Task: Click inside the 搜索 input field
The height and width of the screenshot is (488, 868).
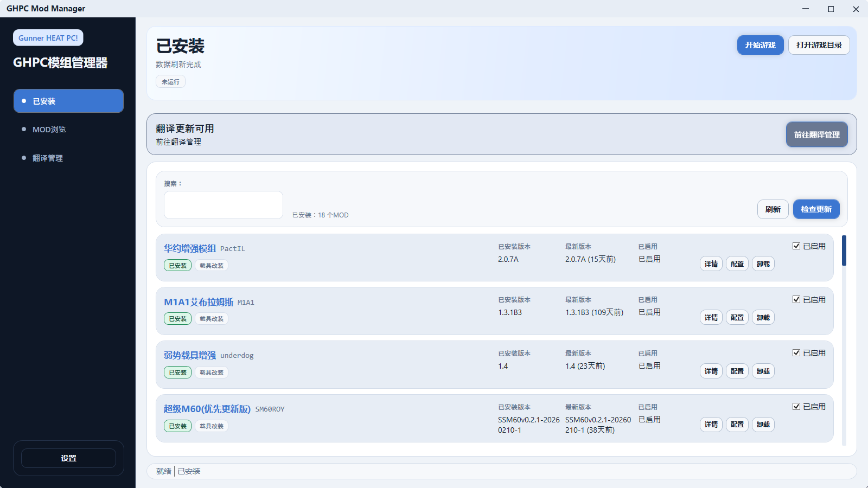Action: pos(223,205)
